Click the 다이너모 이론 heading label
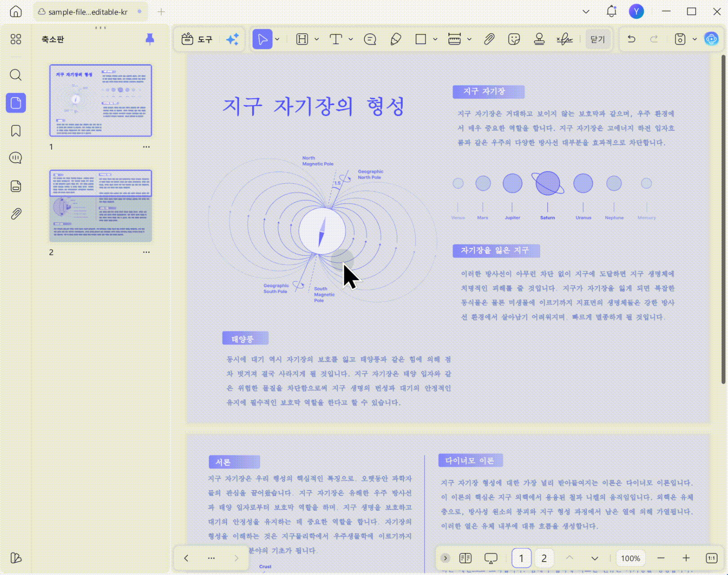The image size is (728, 575). (x=471, y=460)
